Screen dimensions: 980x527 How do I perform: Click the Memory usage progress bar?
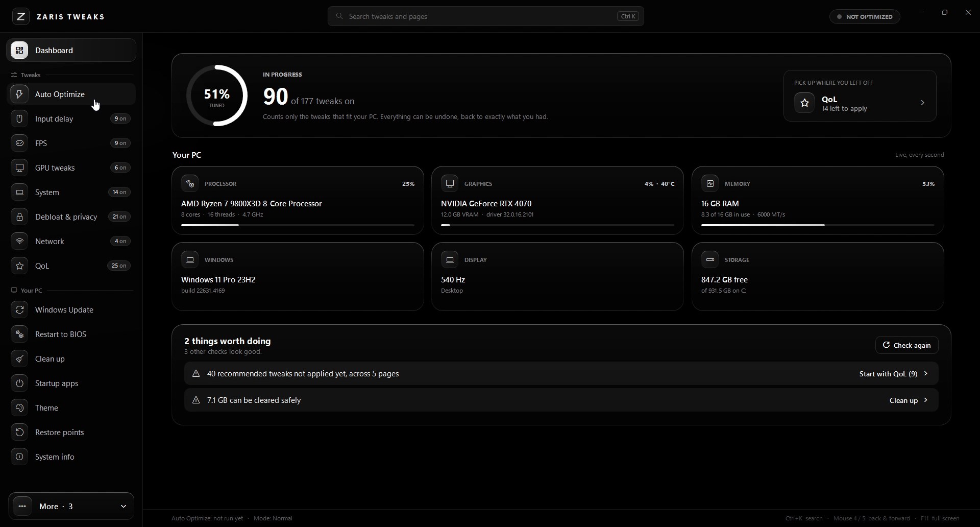point(818,225)
